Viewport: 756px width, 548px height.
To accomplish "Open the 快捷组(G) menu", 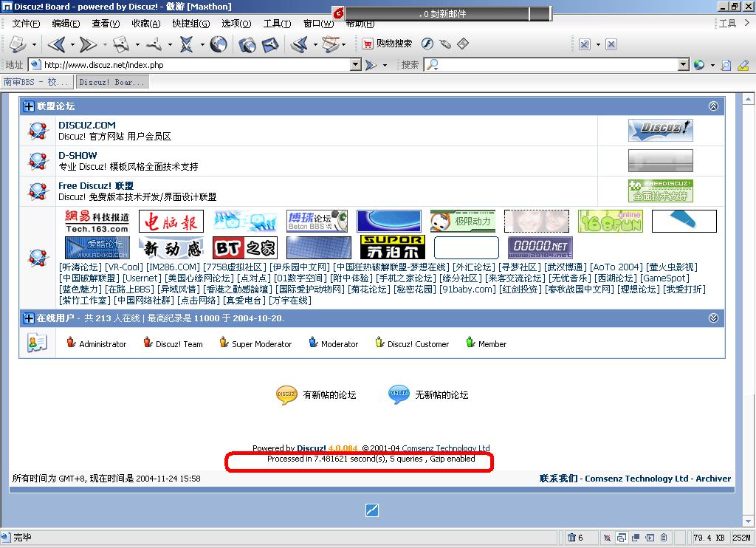I will [x=191, y=23].
